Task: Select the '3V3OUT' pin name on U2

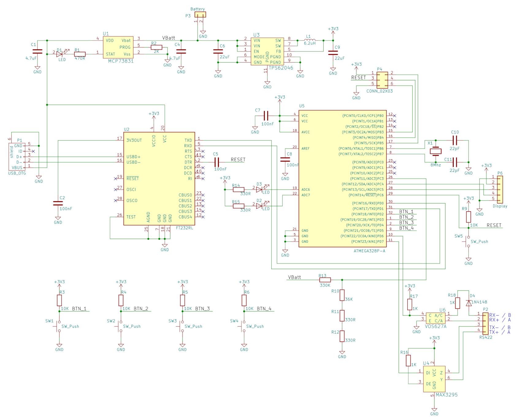Action: [134, 140]
